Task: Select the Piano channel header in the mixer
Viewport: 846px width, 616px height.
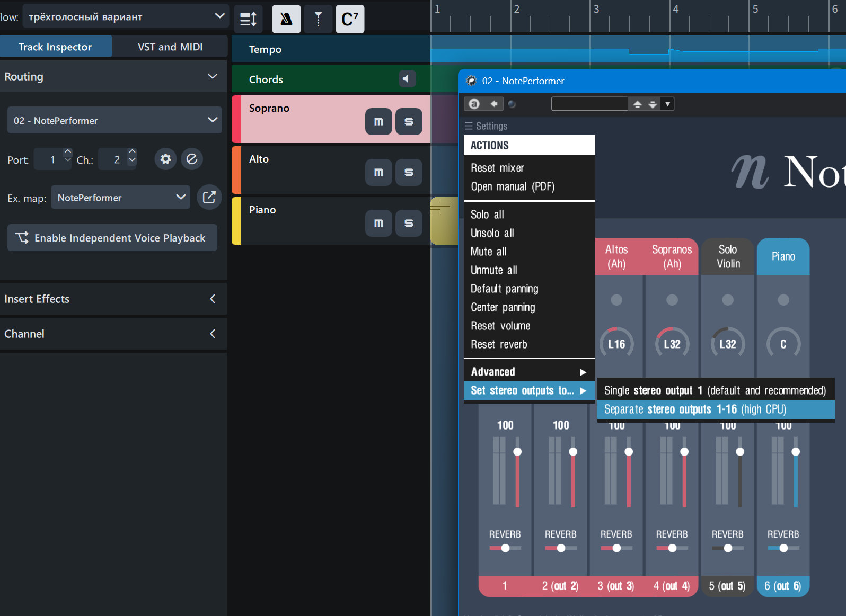Action: click(x=783, y=256)
